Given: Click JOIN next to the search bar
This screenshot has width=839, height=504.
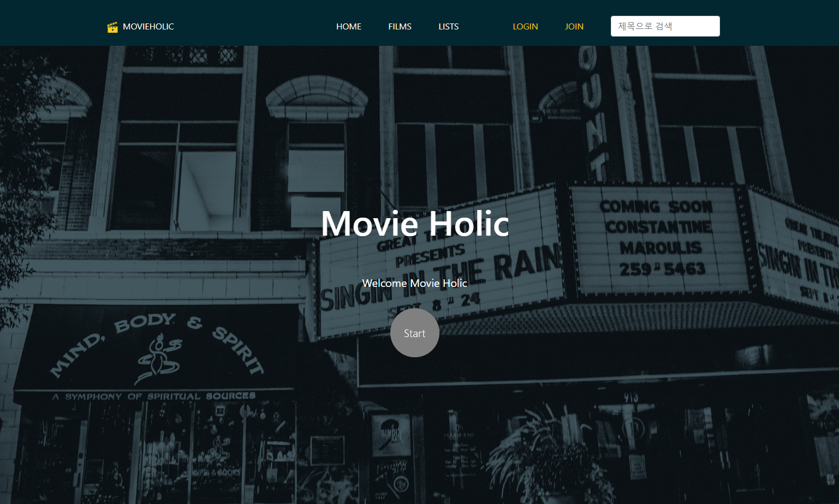Looking at the screenshot, I should coord(574,26).
